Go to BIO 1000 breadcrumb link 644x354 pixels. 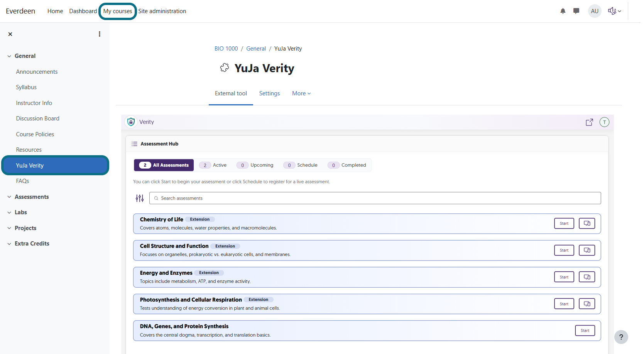coord(226,49)
